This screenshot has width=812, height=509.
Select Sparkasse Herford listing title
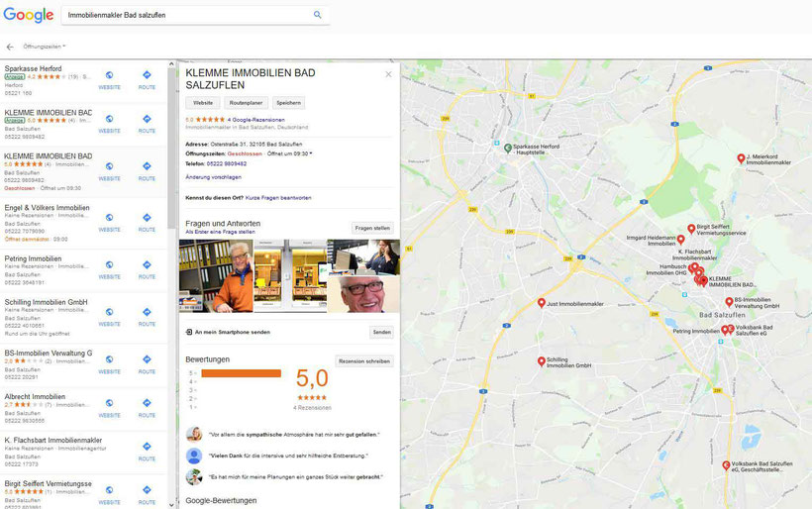pos(33,68)
